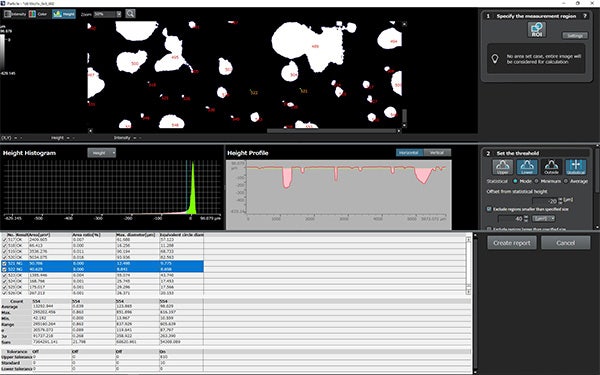Click image view top-right corner arrow

pos(404,24)
